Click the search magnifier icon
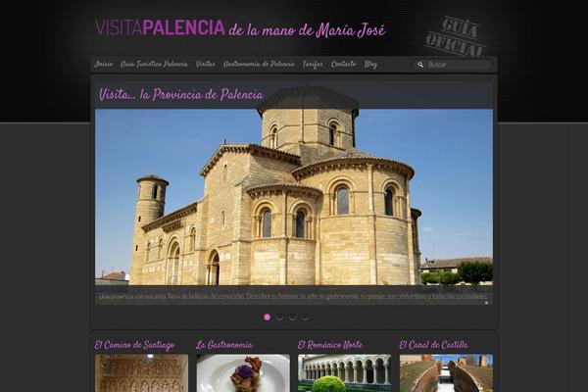588x392 pixels. click(420, 65)
